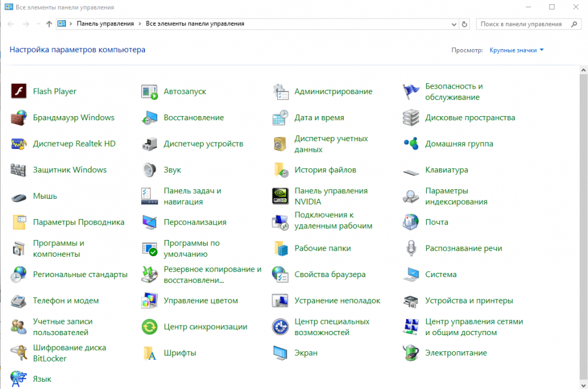Viewport: 588px width, 389px height.
Task: Click the scrollbar up arrow
Action: coord(583,70)
